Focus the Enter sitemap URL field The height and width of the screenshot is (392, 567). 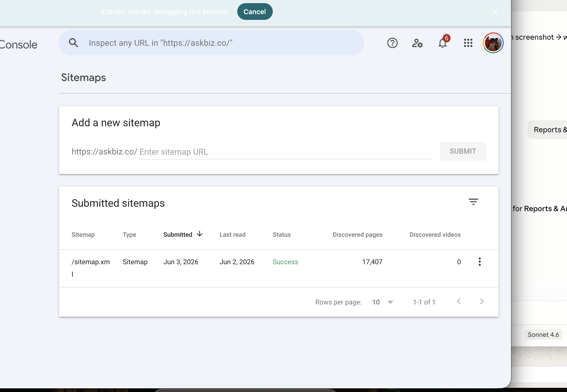click(x=285, y=152)
